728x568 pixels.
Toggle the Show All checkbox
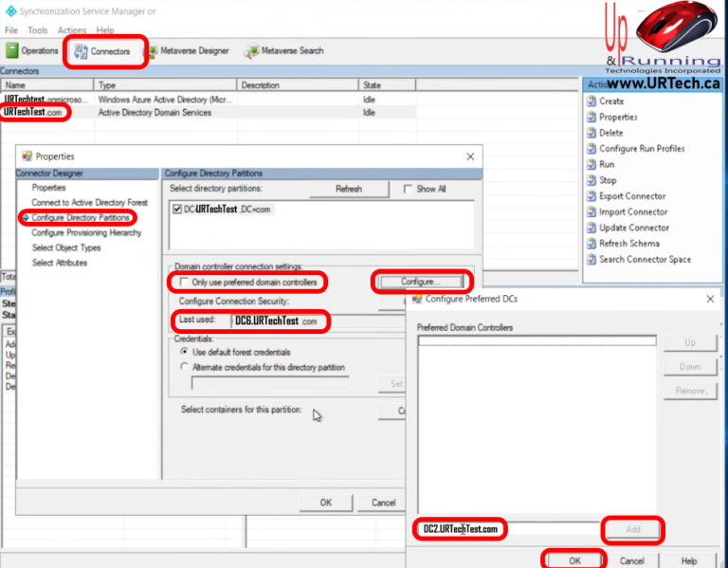point(409,189)
